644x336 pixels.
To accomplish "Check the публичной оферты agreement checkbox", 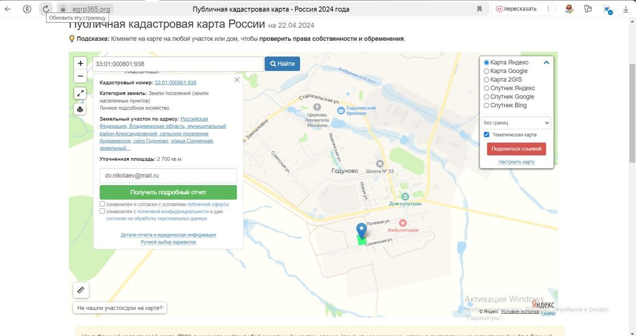I will [x=102, y=204].
